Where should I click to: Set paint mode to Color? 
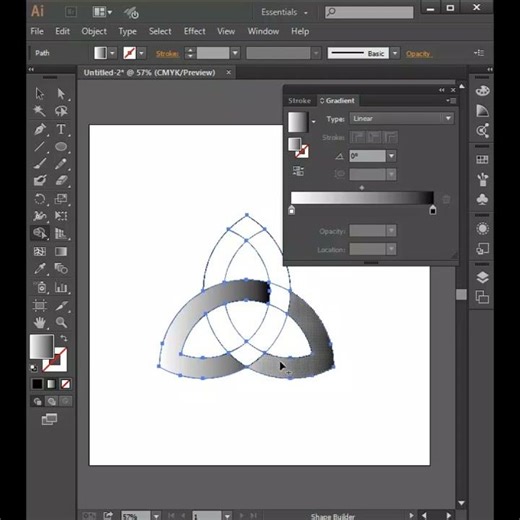pyautogui.click(x=37, y=384)
